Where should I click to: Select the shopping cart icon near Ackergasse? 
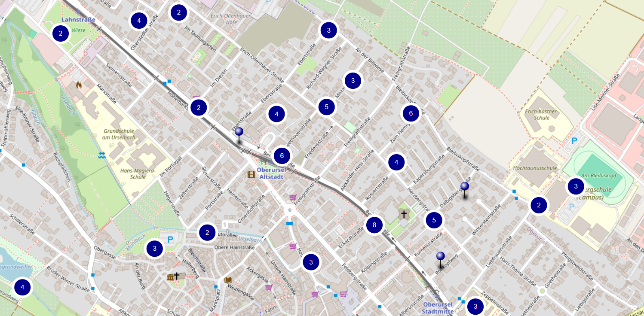(269, 287)
